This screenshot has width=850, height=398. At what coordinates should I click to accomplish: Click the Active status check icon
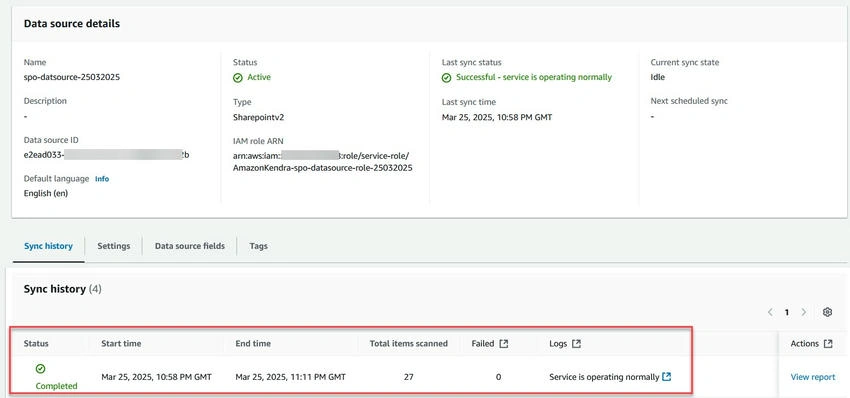[237, 78]
